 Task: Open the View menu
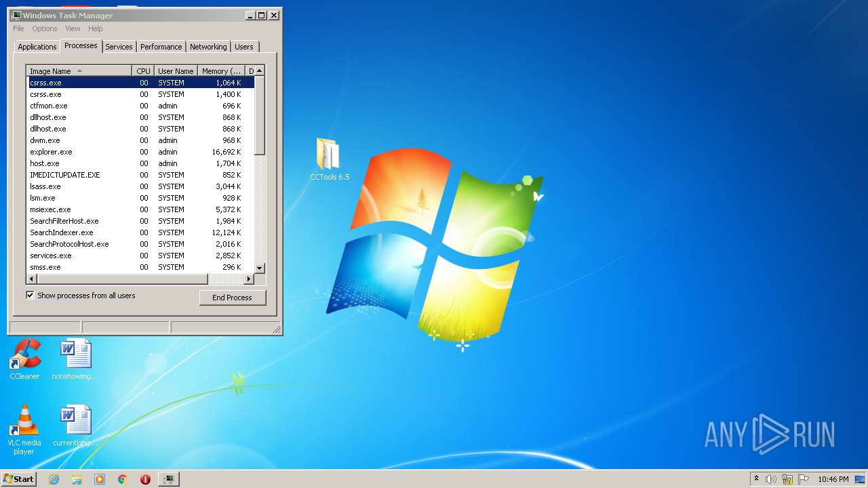73,28
